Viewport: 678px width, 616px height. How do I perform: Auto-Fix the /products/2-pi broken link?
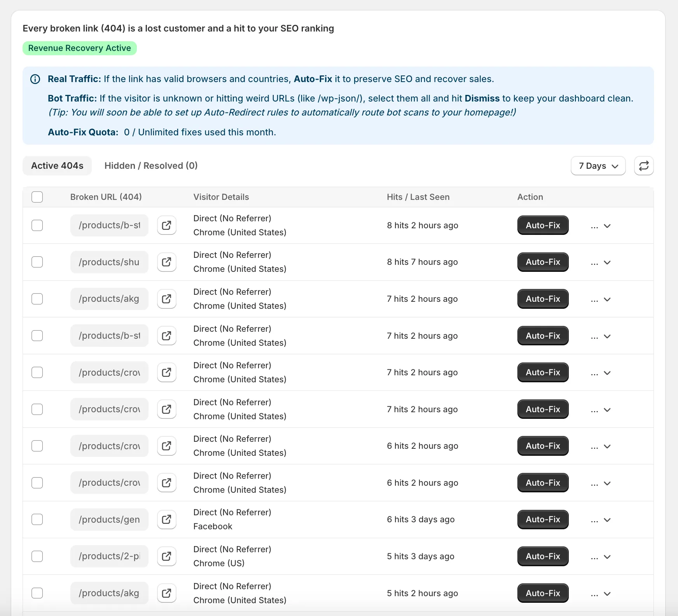pyautogui.click(x=543, y=556)
